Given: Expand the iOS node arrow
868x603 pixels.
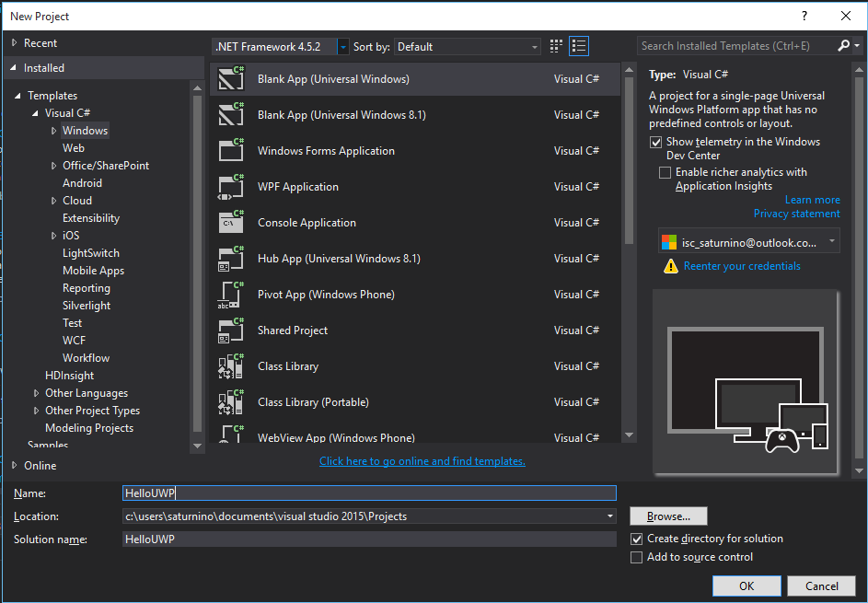Looking at the screenshot, I should pos(53,236).
